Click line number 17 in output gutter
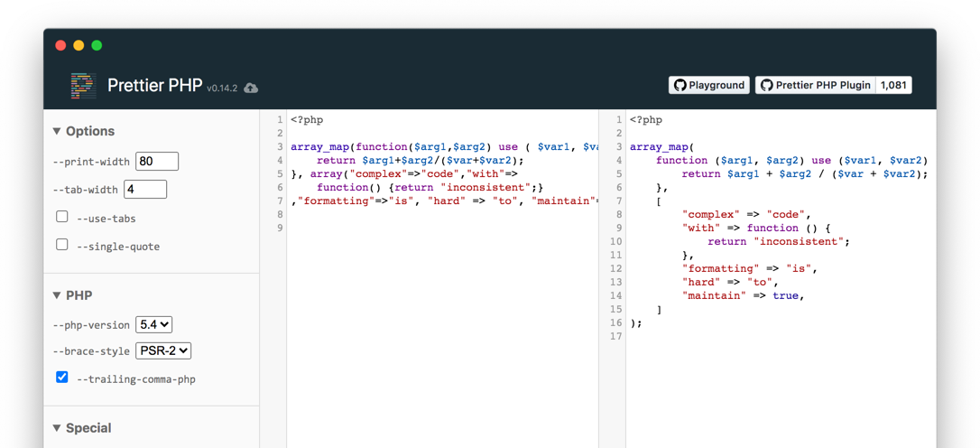The width and height of the screenshot is (980, 448). tap(615, 336)
